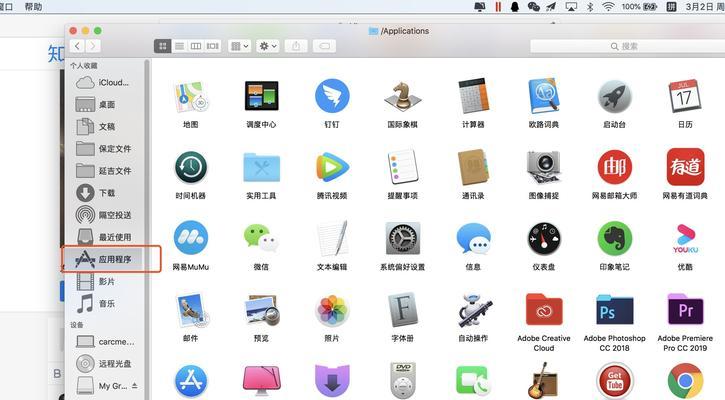Open the 通讯录 Contacts app
725x400 pixels.
pyautogui.click(x=473, y=167)
